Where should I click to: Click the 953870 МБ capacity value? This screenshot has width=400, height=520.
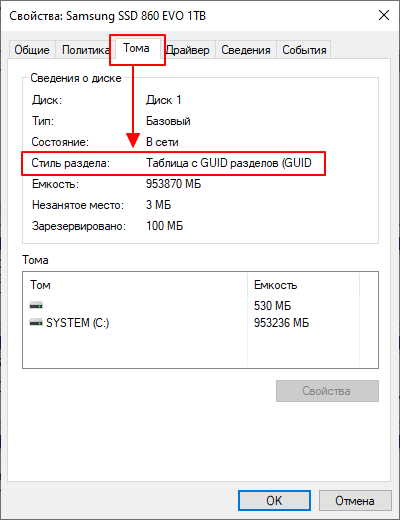tap(173, 184)
